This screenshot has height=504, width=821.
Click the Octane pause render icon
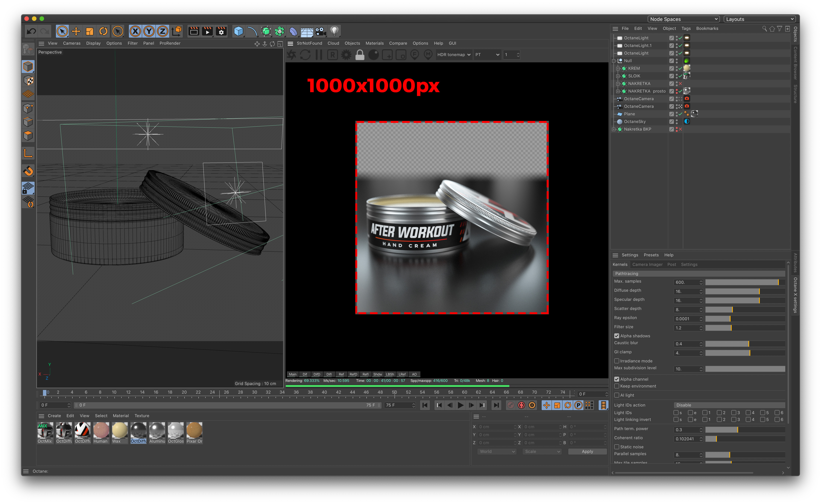[319, 55]
